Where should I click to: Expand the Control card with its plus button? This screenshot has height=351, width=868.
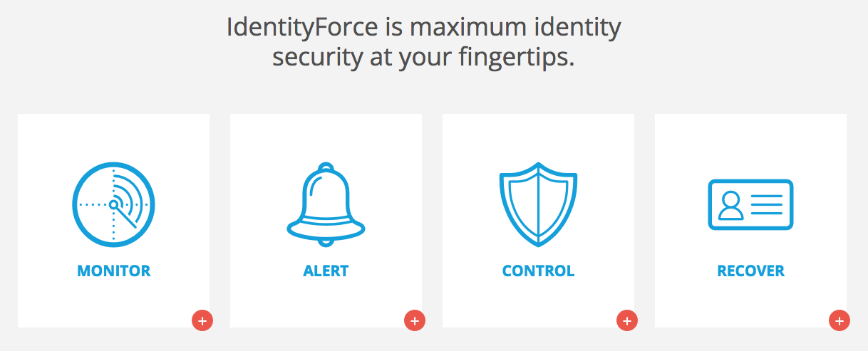click(627, 321)
